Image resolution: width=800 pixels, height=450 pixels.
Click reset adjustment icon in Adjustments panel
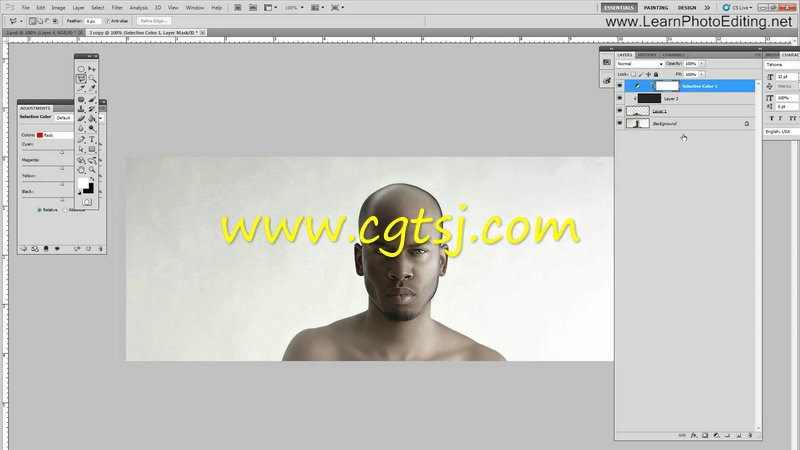tap(88, 249)
